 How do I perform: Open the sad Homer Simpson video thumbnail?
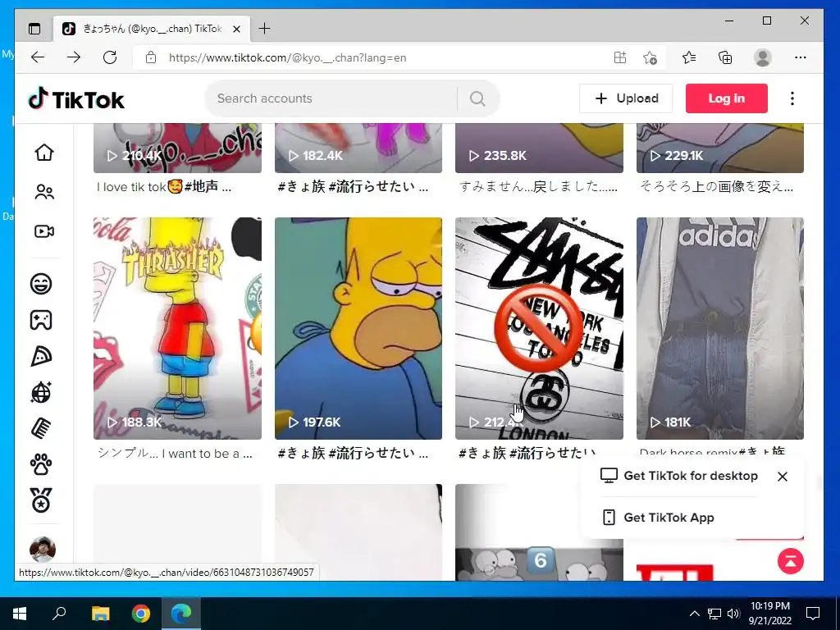click(x=358, y=328)
